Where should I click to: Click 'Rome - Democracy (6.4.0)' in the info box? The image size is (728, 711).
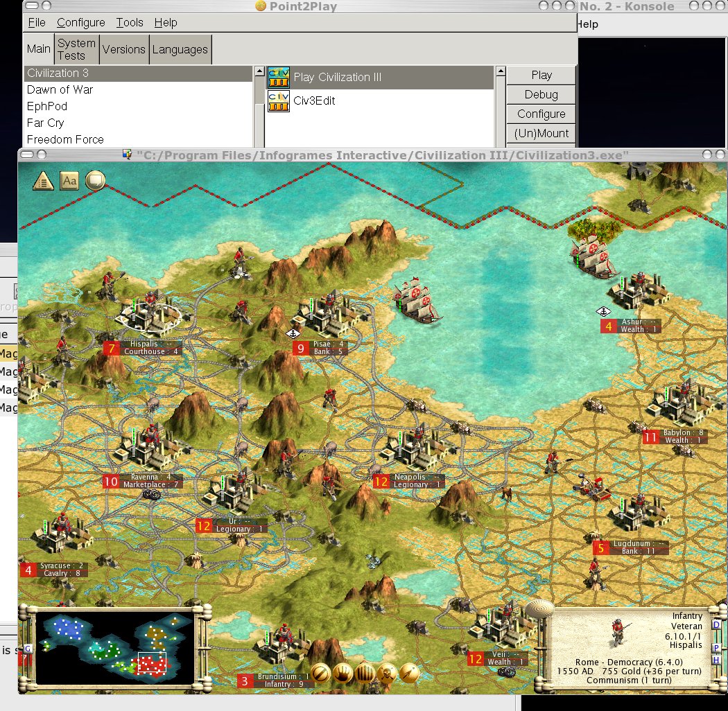629,662
